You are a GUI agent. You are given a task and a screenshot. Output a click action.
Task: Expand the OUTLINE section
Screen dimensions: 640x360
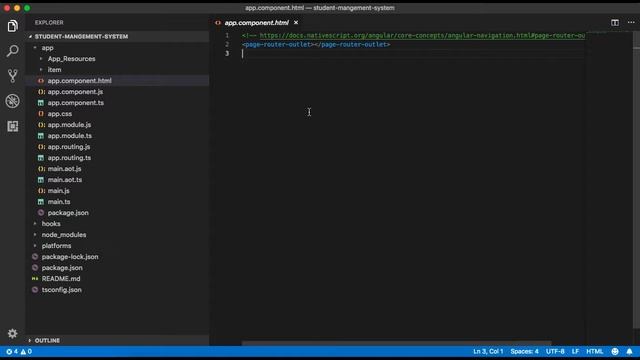(x=47, y=340)
